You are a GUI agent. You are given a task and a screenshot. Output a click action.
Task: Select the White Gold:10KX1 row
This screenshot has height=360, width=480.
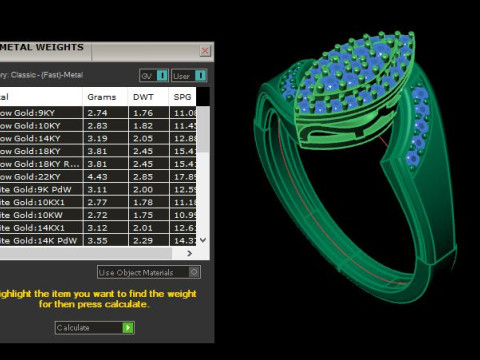click(x=98, y=202)
